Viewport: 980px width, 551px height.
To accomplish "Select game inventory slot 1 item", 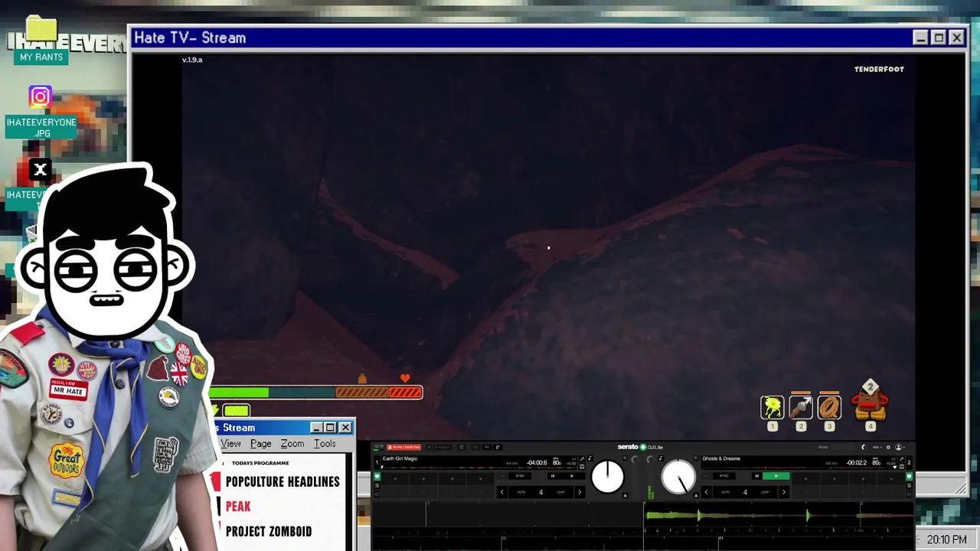I will click(x=772, y=407).
